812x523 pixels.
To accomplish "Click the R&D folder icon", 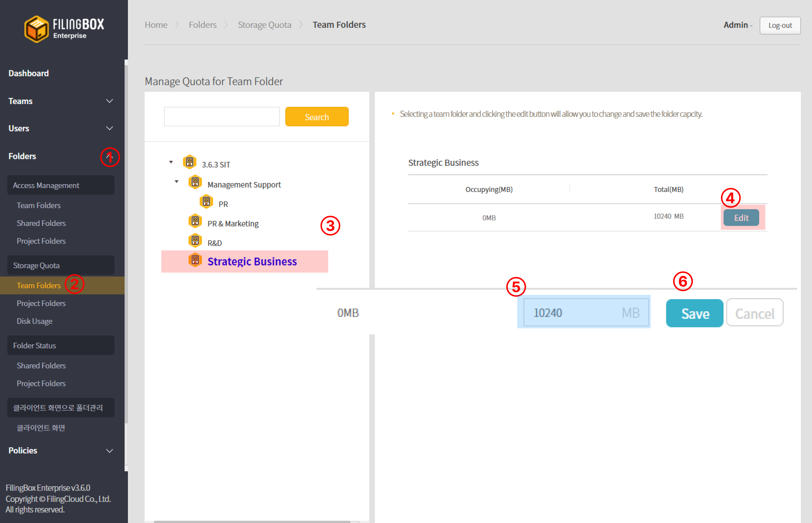I will pyautogui.click(x=195, y=241).
